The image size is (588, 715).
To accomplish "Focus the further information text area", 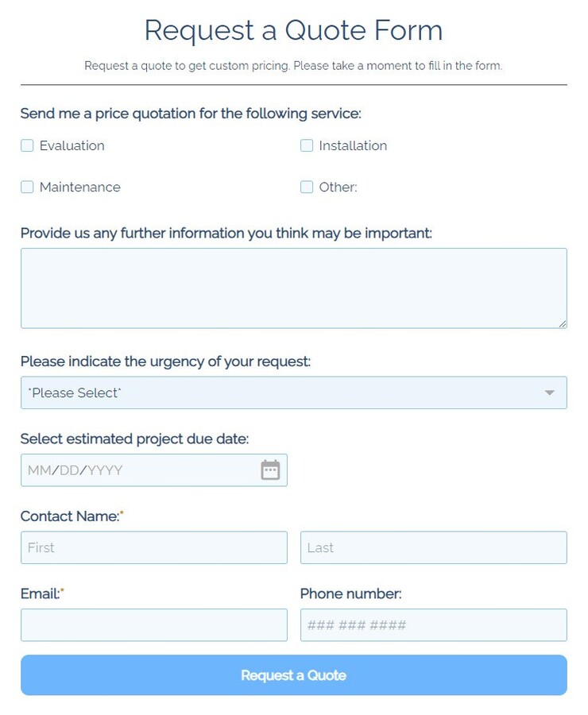I will coord(294,288).
